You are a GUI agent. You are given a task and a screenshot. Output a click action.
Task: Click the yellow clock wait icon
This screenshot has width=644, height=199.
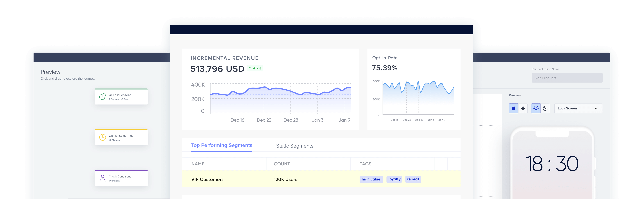tap(102, 137)
